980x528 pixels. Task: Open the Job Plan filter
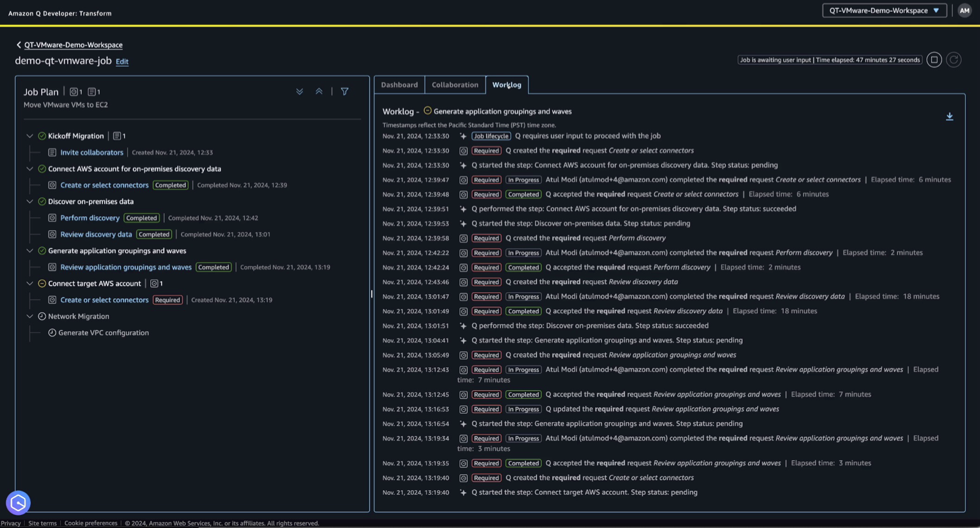click(x=345, y=91)
